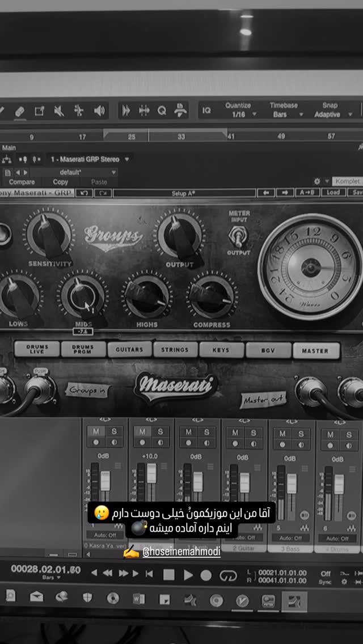363x644 pixels.
Task: Click the plugin Undo arrow button
Action: 85,193
